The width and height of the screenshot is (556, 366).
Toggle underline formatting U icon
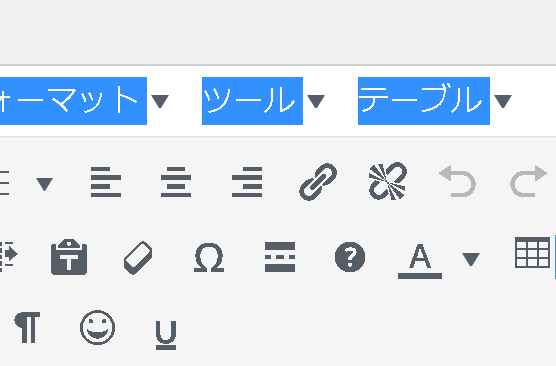point(166,335)
